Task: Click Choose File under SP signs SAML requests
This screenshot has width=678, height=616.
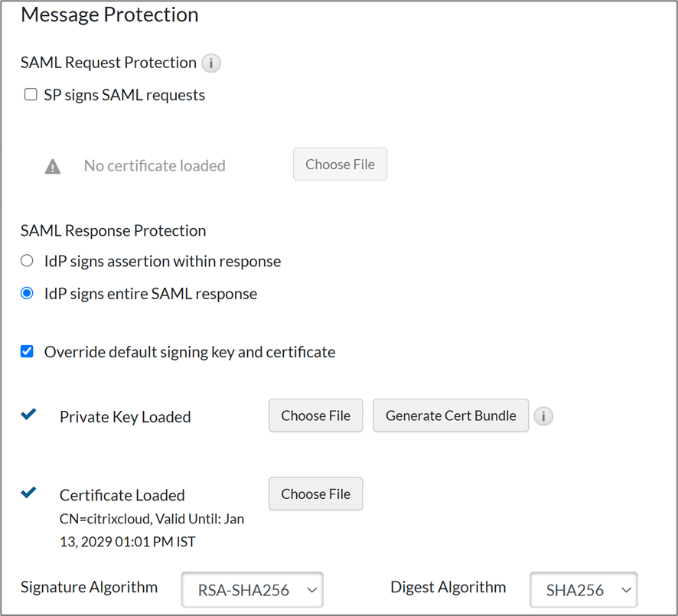Action: coord(340,164)
